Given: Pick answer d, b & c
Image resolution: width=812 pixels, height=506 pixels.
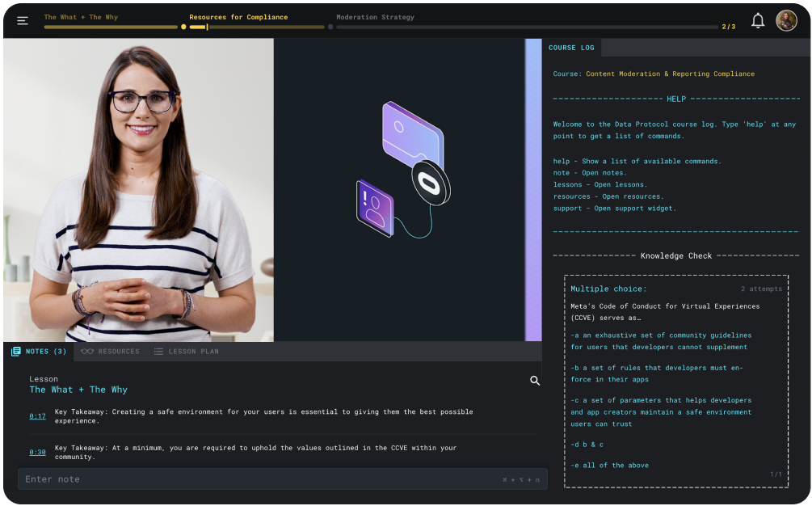Looking at the screenshot, I should (587, 445).
